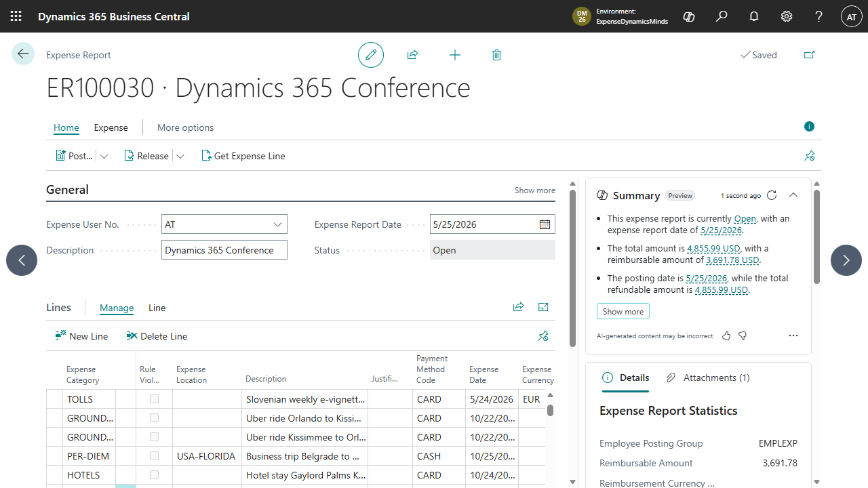This screenshot has width=868, height=488.
Task: Click the Description input field
Action: point(224,250)
